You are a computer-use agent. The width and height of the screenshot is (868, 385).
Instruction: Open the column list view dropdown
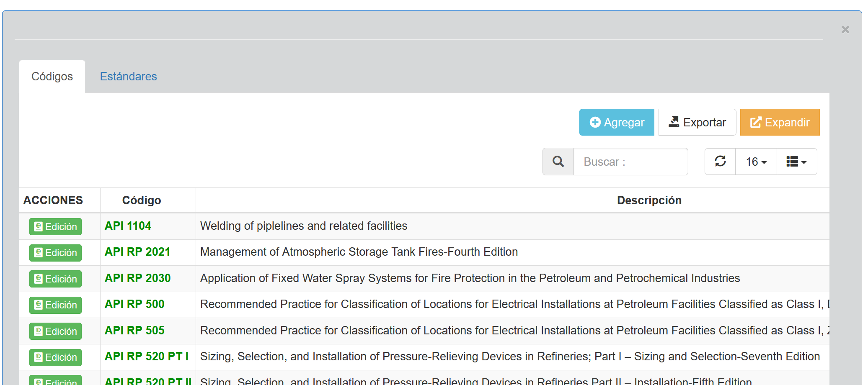(796, 162)
